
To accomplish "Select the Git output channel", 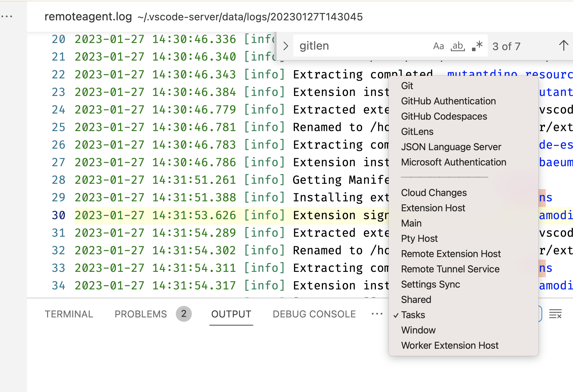I will click(x=407, y=86).
